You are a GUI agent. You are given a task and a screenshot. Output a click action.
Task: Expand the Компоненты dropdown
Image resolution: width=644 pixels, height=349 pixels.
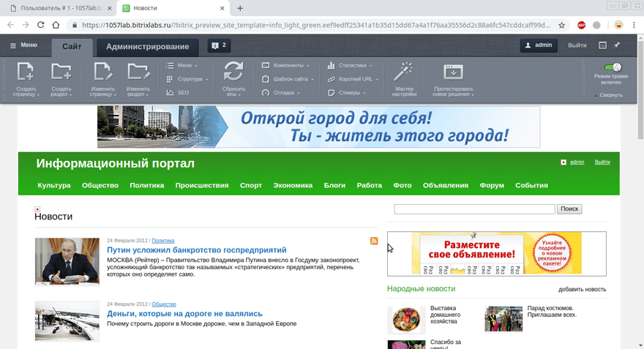click(288, 65)
